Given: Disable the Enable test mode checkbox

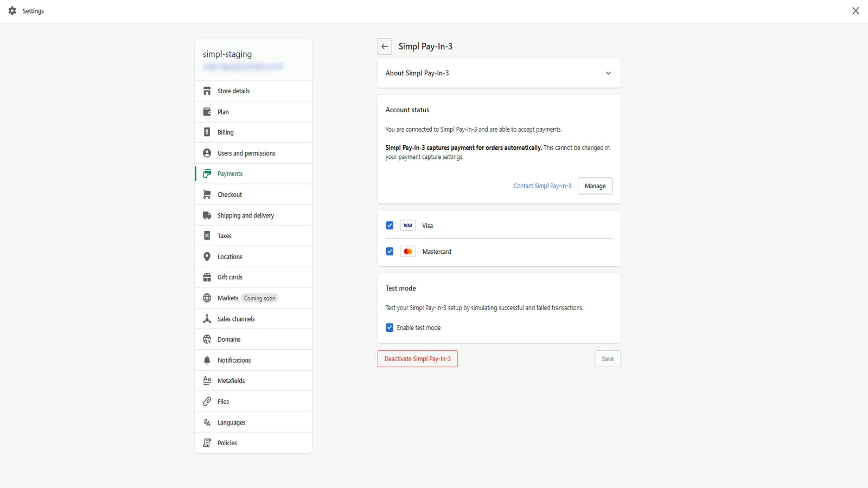Looking at the screenshot, I should pyautogui.click(x=390, y=328).
